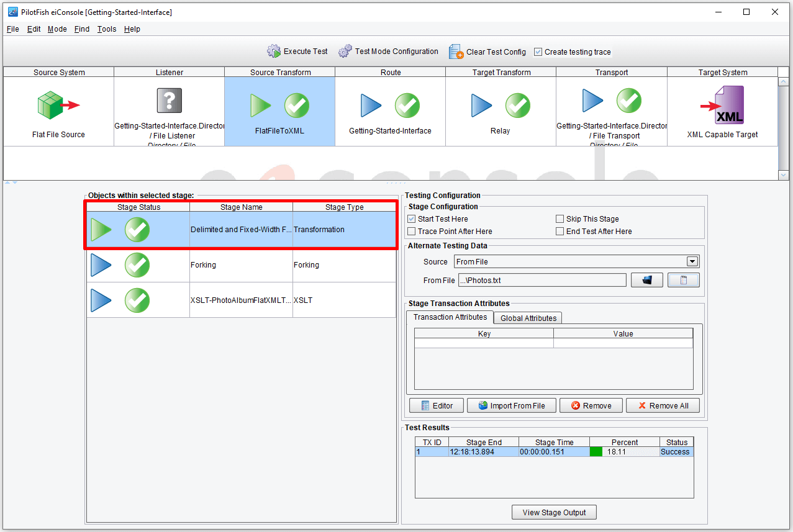
Task: Click the PilotFish title bar app icon
Action: [12, 12]
